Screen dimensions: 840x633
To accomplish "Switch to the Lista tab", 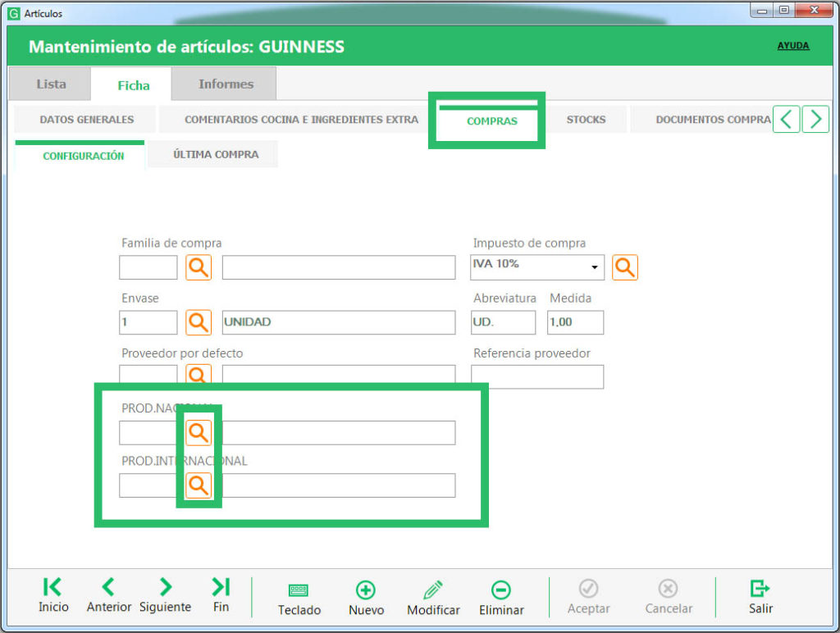I will [x=50, y=84].
